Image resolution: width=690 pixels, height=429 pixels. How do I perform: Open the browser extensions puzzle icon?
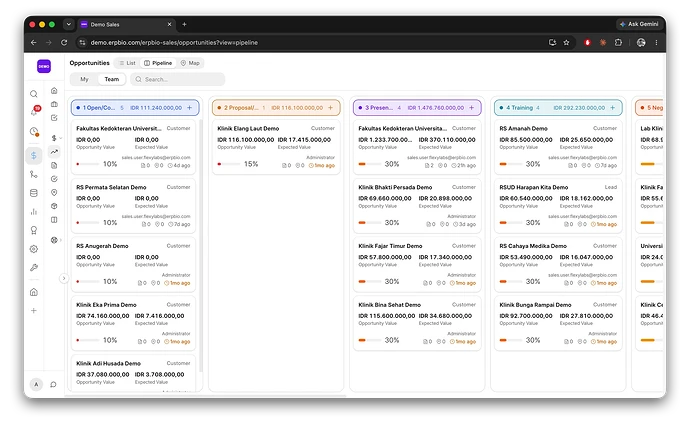pos(618,43)
